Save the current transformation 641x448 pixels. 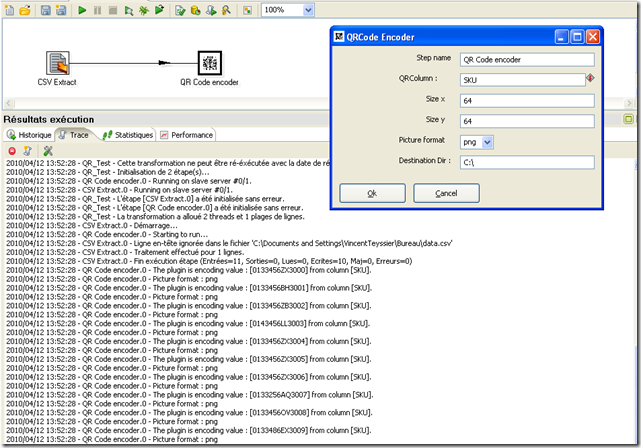pyautogui.click(x=46, y=10)
